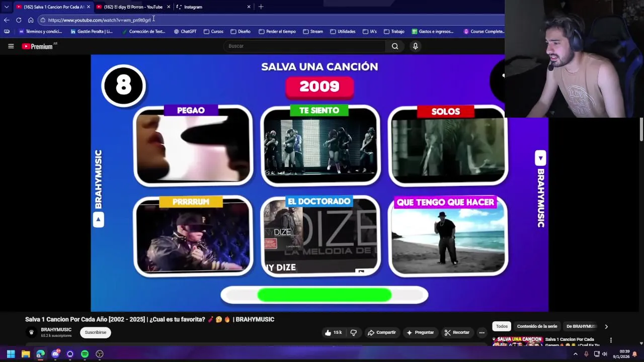Open more actions three-dot menu
This screenshot has width=644, height=362.
[x=481, y=332]
